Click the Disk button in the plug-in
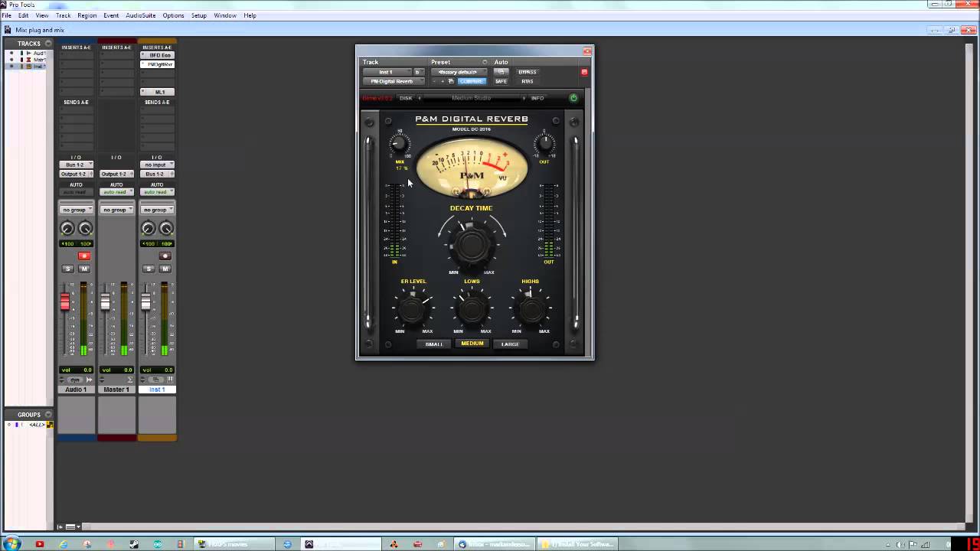 click(x=406, y=98)
